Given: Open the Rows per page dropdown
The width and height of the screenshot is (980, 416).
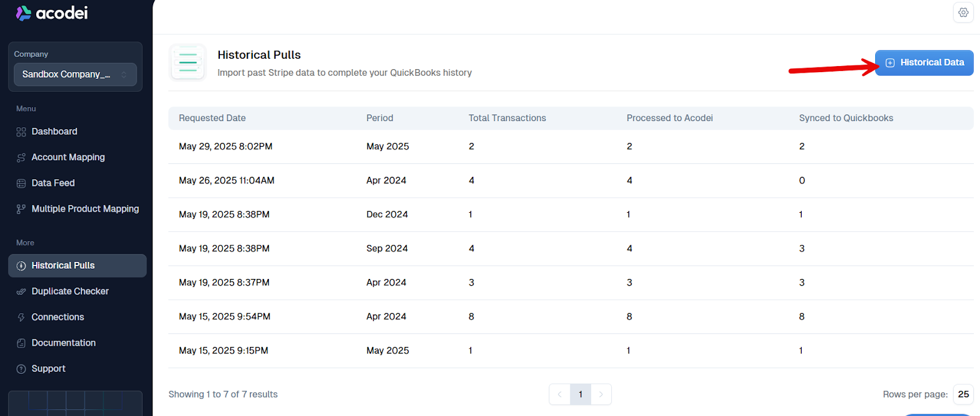Looking at the screenshot, I should 963,395.
